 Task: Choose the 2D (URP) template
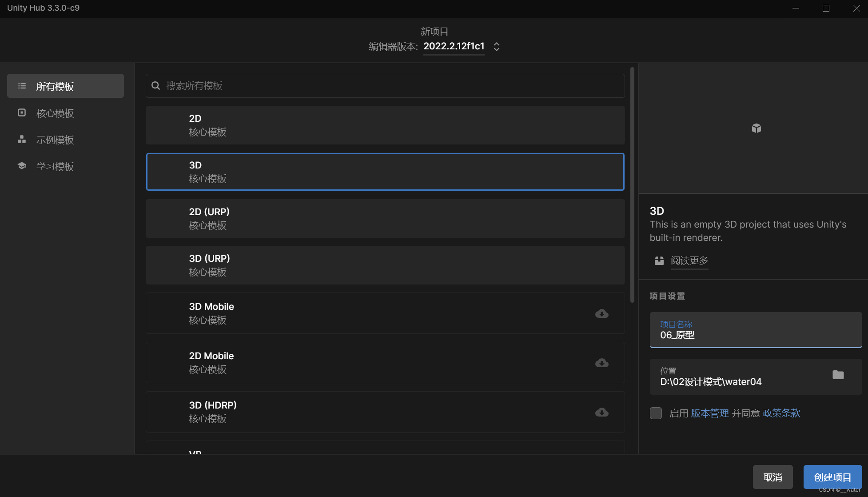385,218
